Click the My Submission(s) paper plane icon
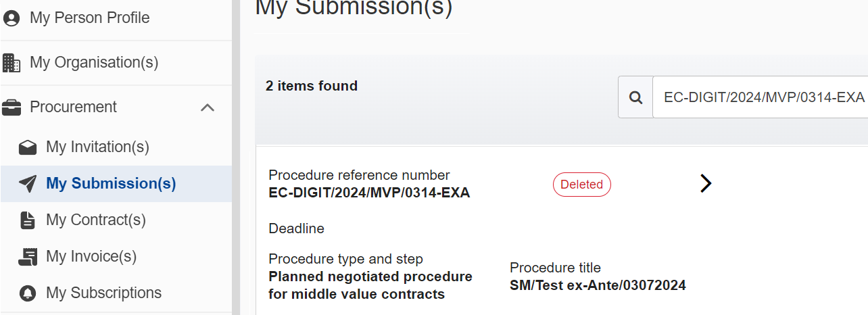Image resolution: width=868 pixels, height=315 pixels. pos(28,184)
